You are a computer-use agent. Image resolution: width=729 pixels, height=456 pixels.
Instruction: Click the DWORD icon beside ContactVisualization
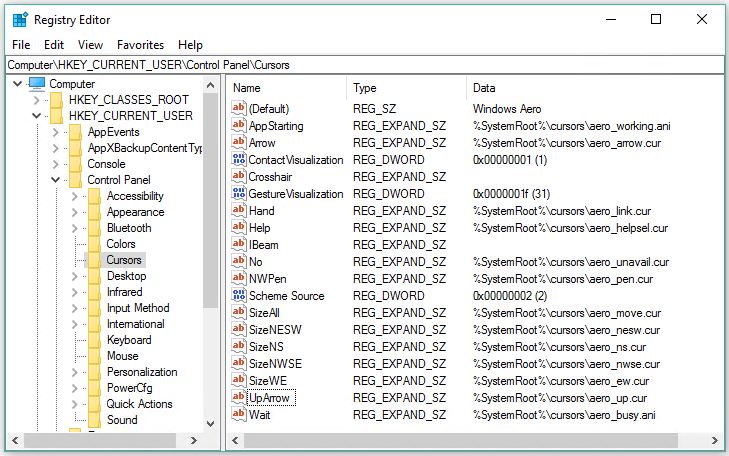239,159
